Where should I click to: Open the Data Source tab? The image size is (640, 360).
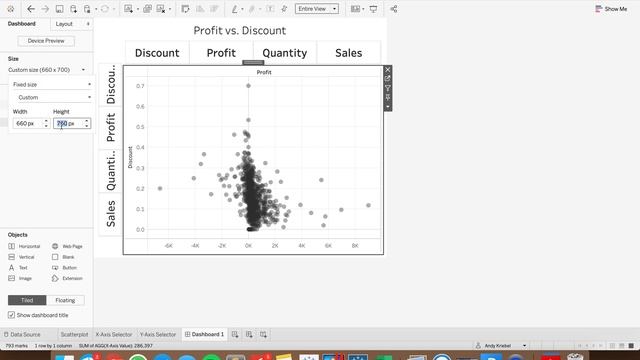22,334
